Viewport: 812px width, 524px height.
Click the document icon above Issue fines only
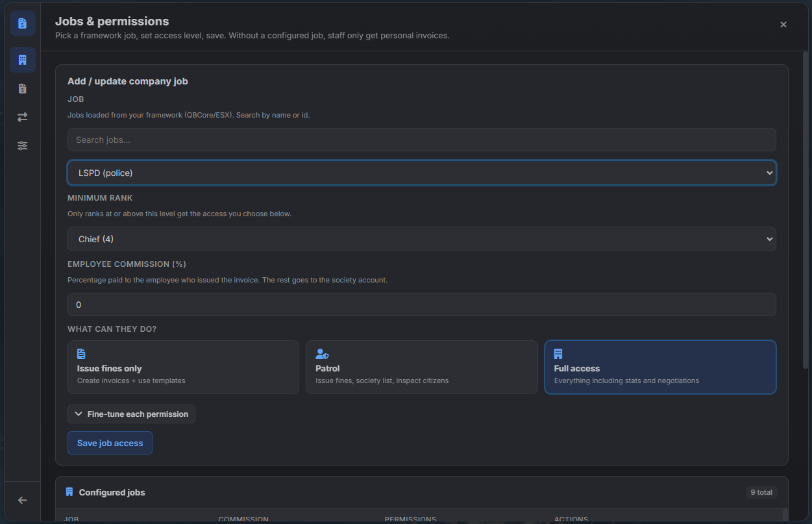[x=81, y=354]
